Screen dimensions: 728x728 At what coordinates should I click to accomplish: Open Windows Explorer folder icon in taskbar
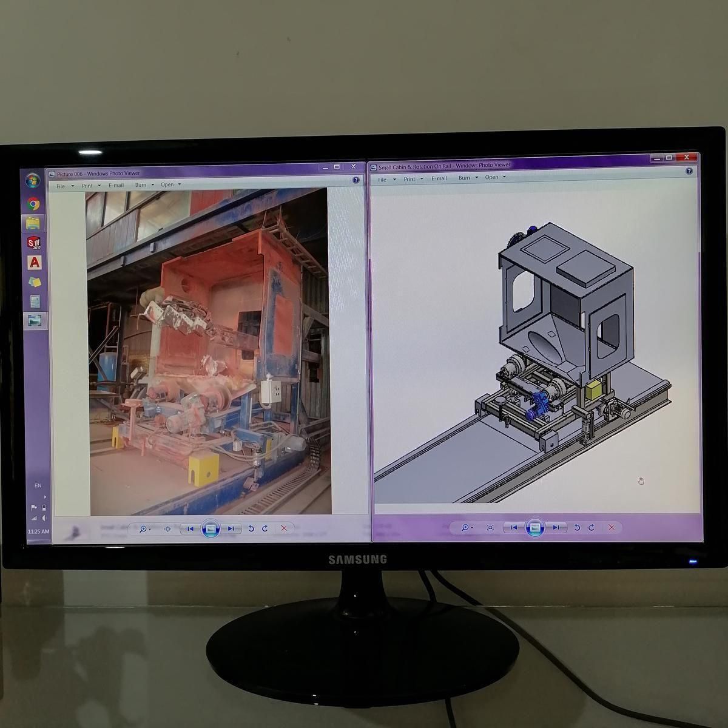[34, 224]
